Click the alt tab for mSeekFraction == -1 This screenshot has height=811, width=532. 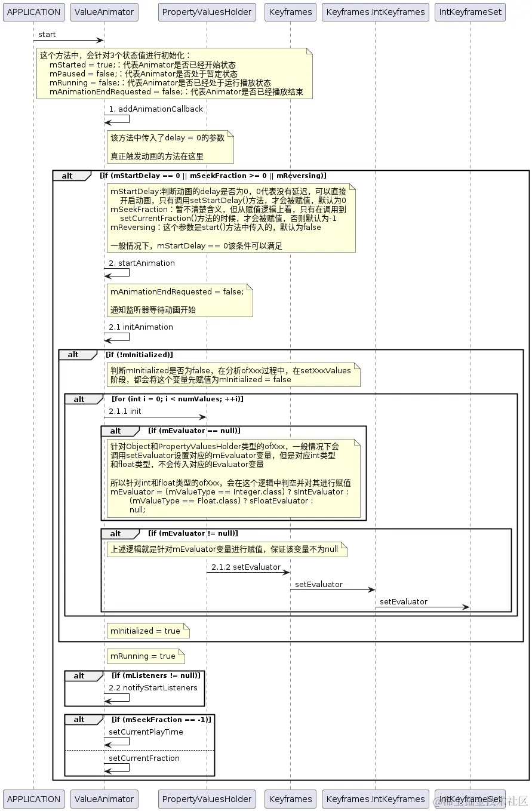[x=79, y=719]
